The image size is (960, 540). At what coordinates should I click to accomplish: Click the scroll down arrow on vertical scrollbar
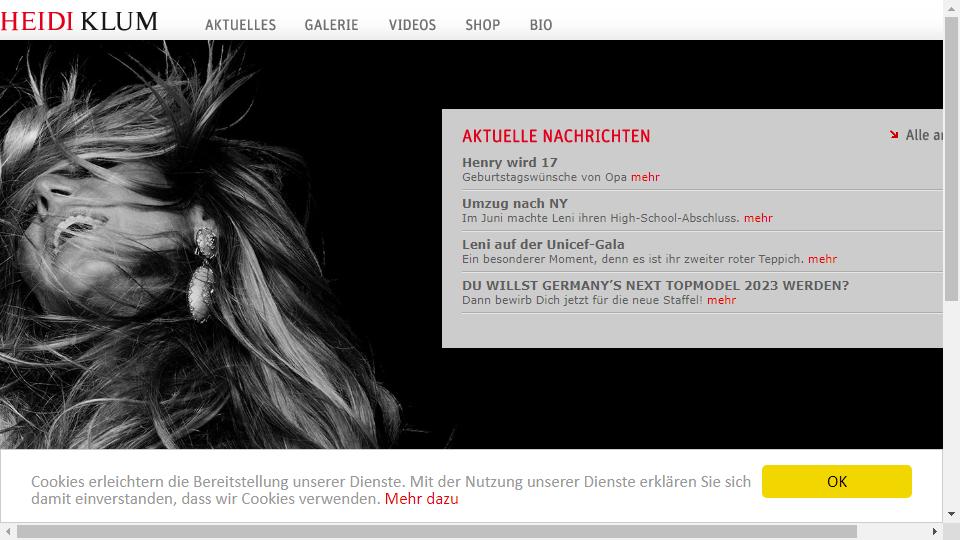point(951,514)
